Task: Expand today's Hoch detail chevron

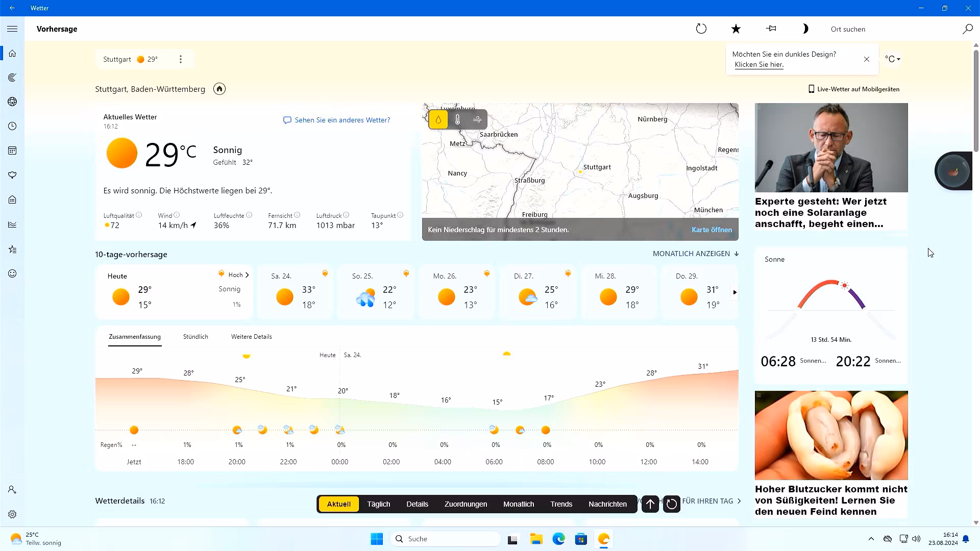Action: (x=247, y=275)
